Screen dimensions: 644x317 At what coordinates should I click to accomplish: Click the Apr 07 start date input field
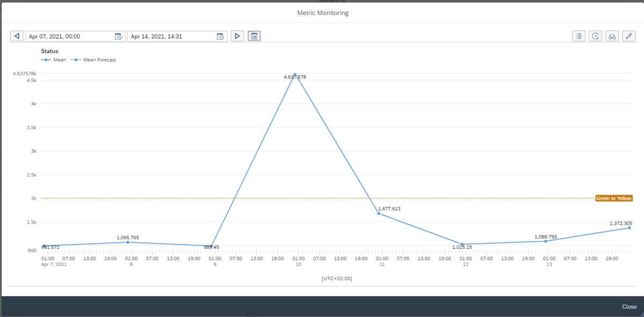tap(70, 36)
